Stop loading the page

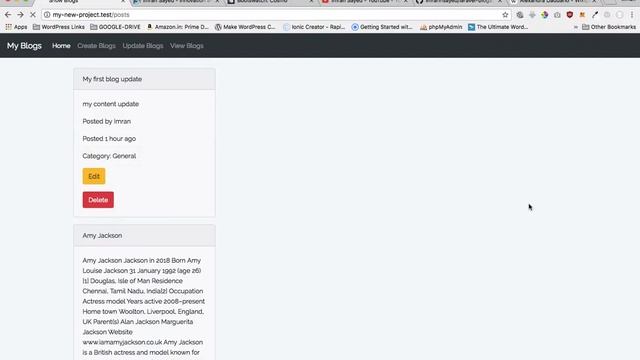pos(33,15)
